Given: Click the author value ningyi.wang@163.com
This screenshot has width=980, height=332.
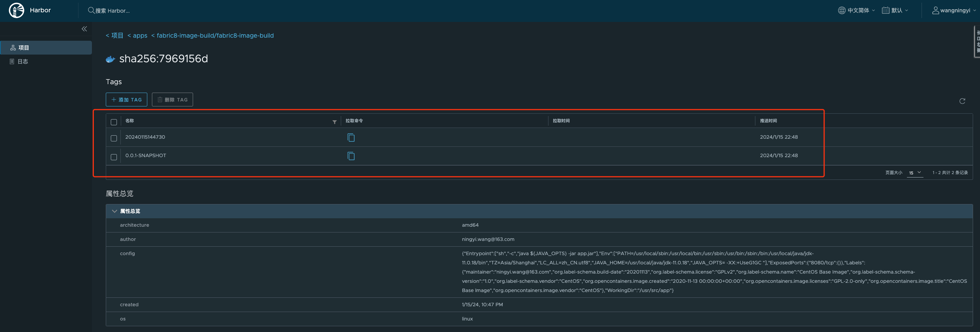Looking at the screenshot, I should click(x=488, y=239).
